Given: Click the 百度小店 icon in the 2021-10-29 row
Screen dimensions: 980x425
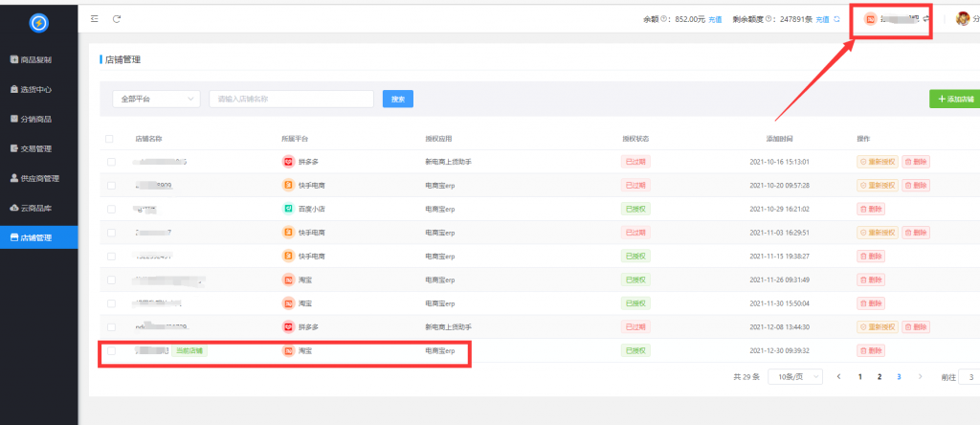Looking at the screenshot, I should click(x=288, y=209).
